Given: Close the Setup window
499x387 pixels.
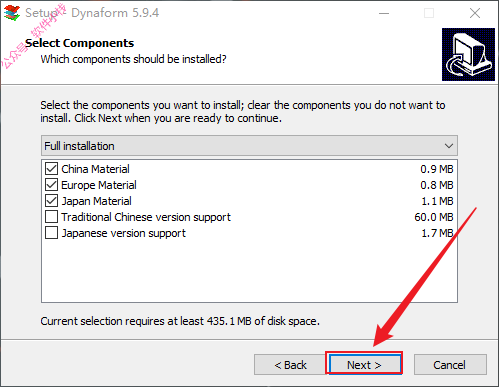Looking at the screenshot, I should (475, 13).
